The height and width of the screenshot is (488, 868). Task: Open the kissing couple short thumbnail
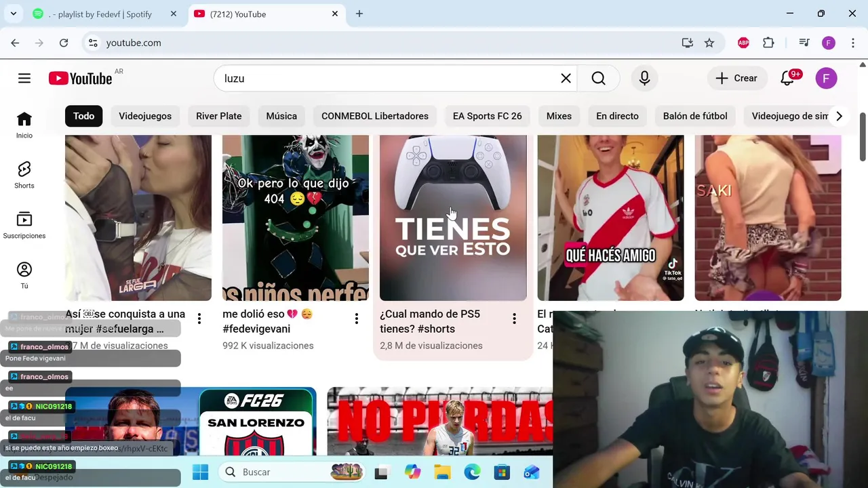click(138, 218)
